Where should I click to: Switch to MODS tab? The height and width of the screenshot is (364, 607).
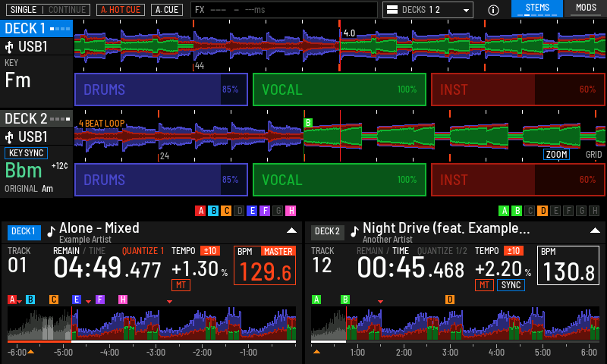(586, 8)
